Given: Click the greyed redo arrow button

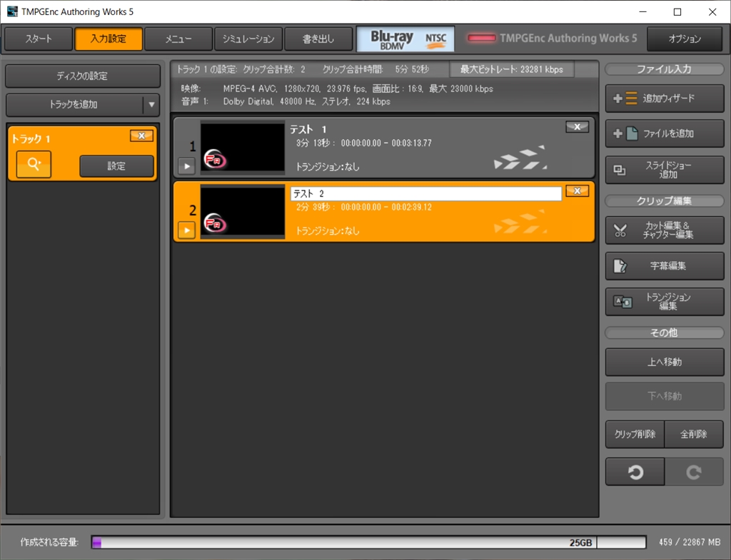Looking at the screenshot, I should (694, 472).
